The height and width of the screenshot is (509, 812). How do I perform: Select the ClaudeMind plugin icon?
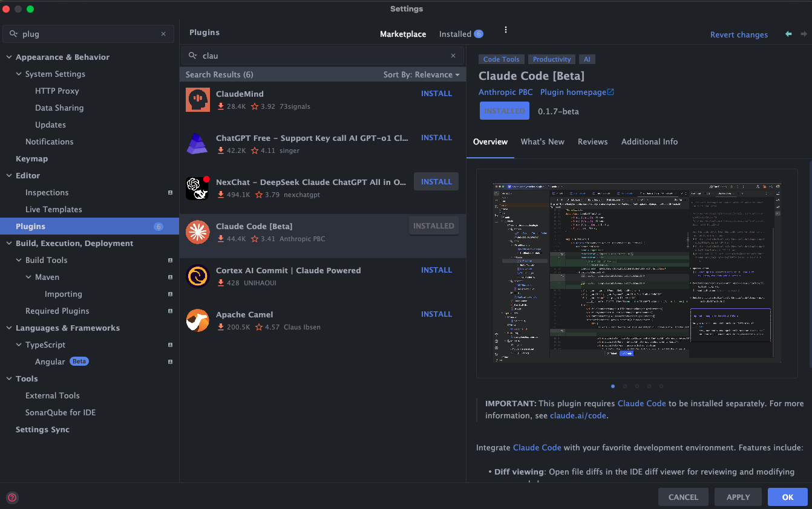click(x=197, y=100)
